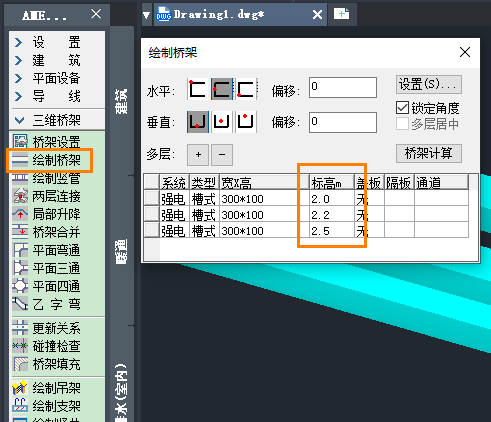Expand the 平面设备 menu group
This screenshot has height=422, width=491.
click(x=47, y=78)
